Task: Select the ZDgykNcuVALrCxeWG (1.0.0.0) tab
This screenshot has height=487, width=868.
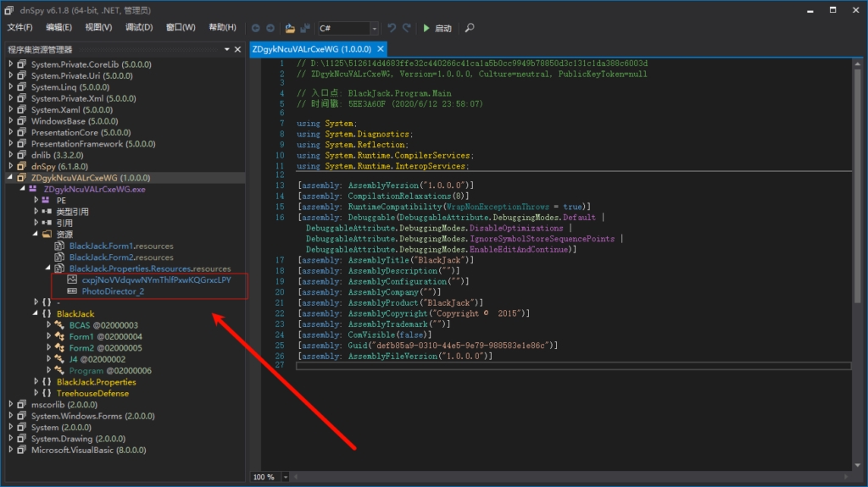Action: [x=312, y=49]
